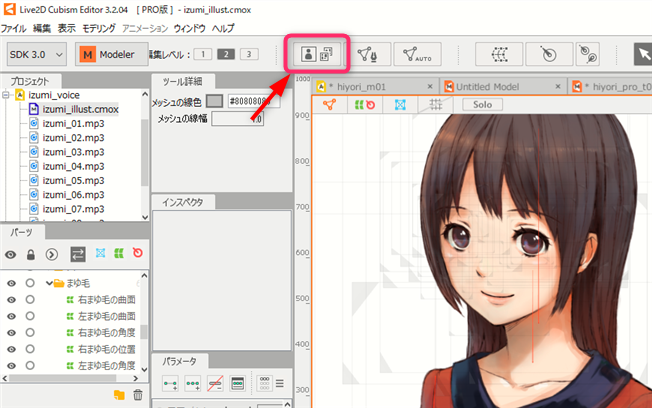Toggle visibility of 右まゆ毛の位置 layer

[x=12, y=349]
